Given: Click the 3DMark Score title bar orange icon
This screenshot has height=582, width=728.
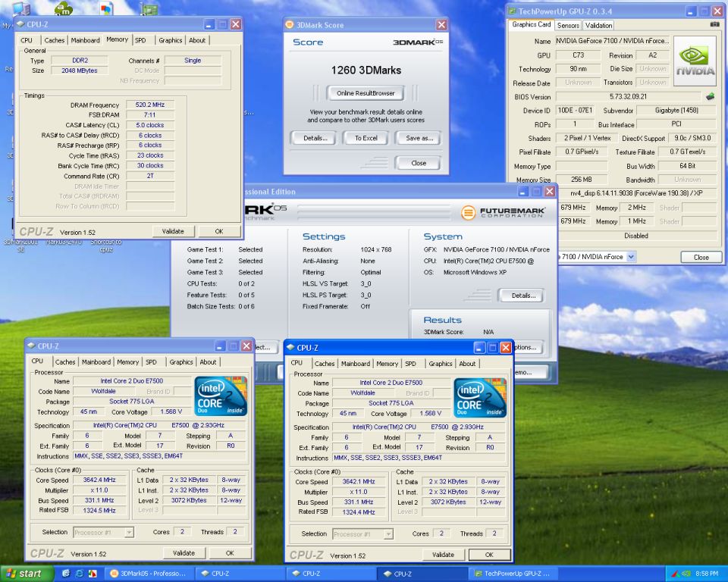Looking at the screenshot, I should point(289,24).
